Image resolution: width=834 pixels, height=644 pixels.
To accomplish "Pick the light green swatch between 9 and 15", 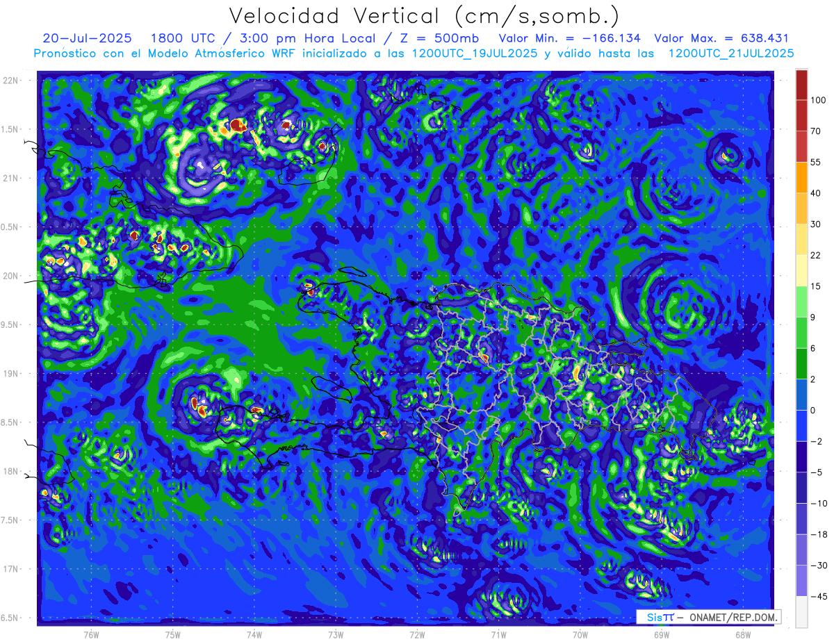I will 801,302.
